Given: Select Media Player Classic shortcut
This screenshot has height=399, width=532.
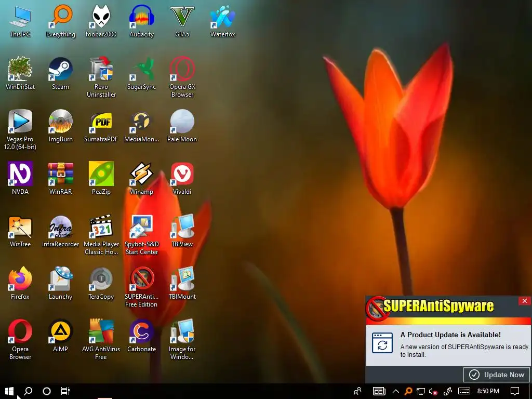Looking at the screenshot, I should pyautogui.click(x=101, y=234).
